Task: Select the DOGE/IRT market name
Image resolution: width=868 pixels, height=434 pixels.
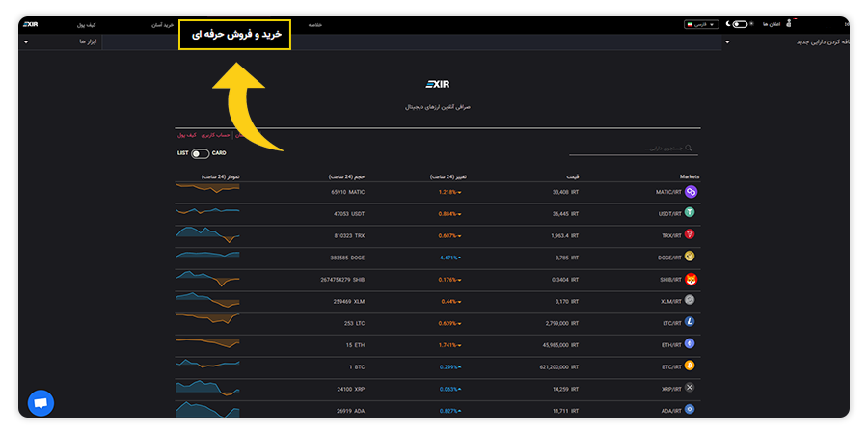Action: [668, 258]
